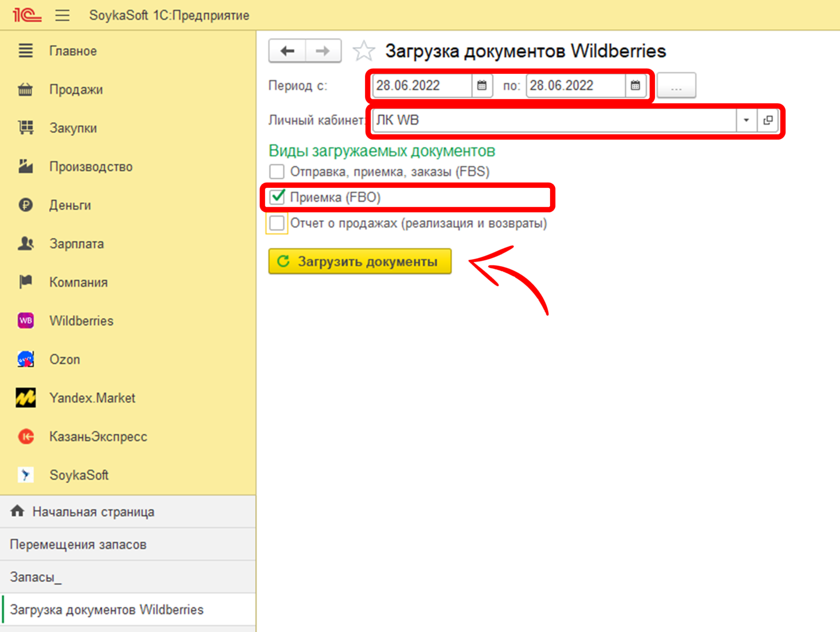This screenshot has width=840, height=632.
Task: Open Производство section in sidebar
Action: coord(91,166)
